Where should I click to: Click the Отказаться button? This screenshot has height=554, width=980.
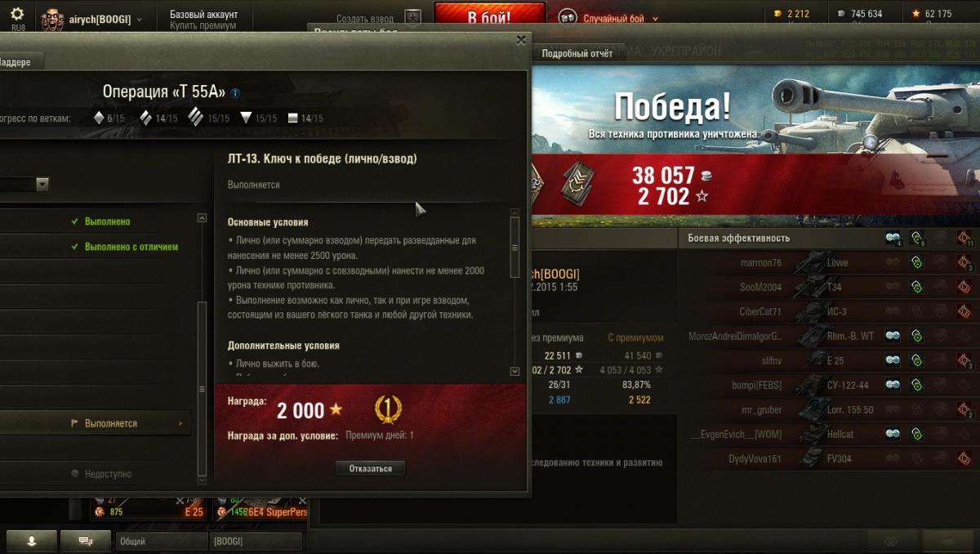pyautogui.click(x=371, y=468)
